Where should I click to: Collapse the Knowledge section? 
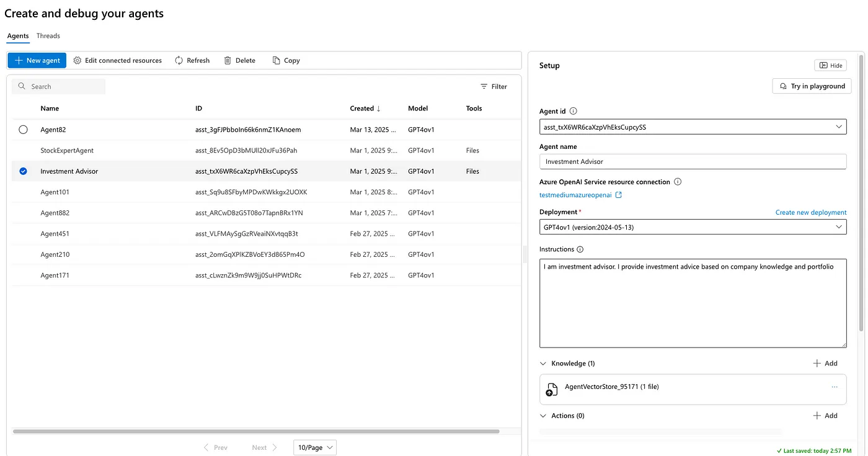[x=543, y=363]
